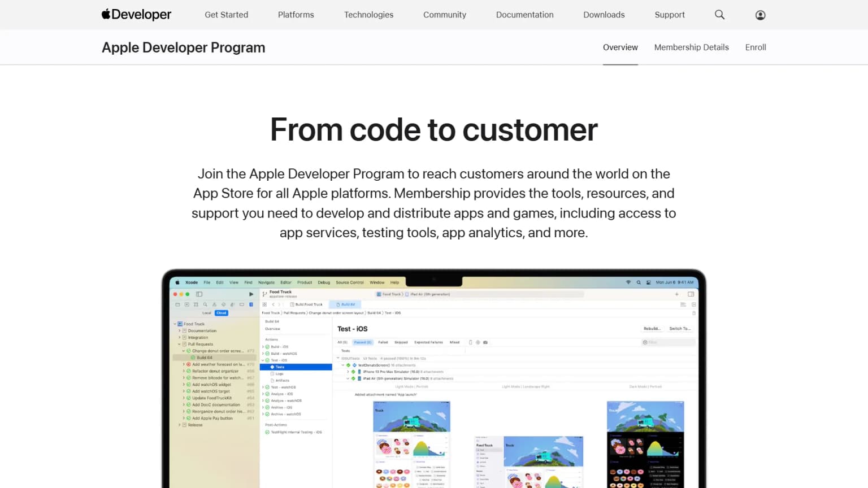Select the Cloud segment in Xcode navigator
Viewport: 868px width, 488px height.
pyautogui.click(x=222, y=313)
